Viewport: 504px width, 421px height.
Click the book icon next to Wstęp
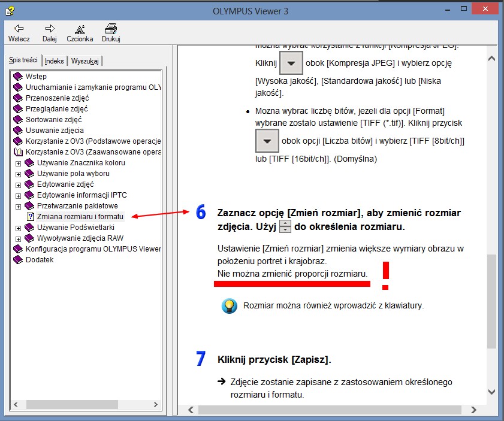tap(18, 77)
